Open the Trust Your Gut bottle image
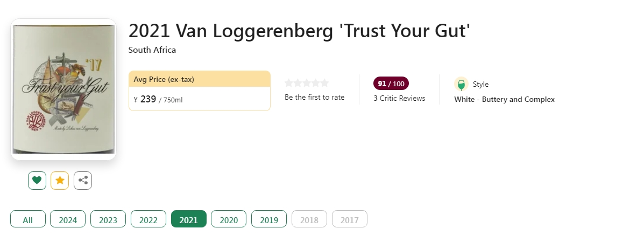 63,89
